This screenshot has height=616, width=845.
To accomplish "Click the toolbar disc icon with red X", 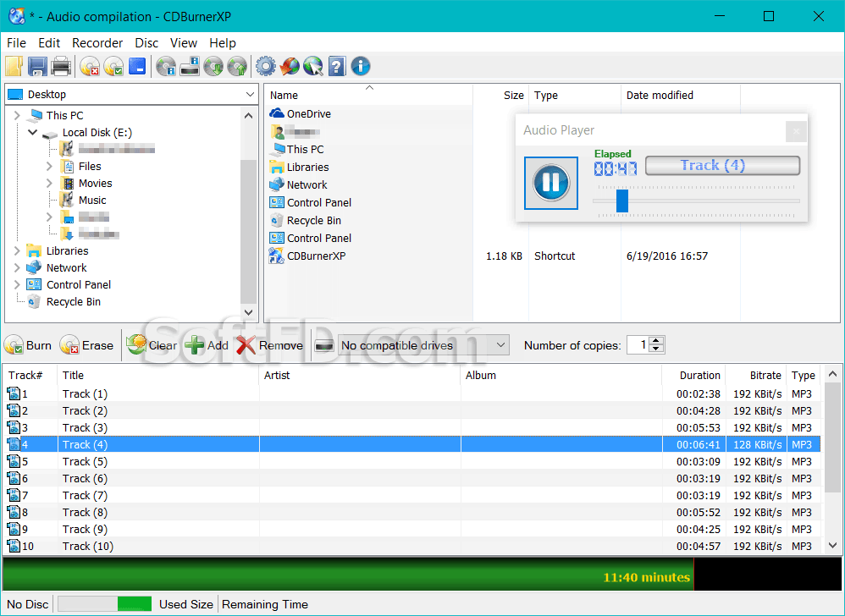I will pos(90,66).
